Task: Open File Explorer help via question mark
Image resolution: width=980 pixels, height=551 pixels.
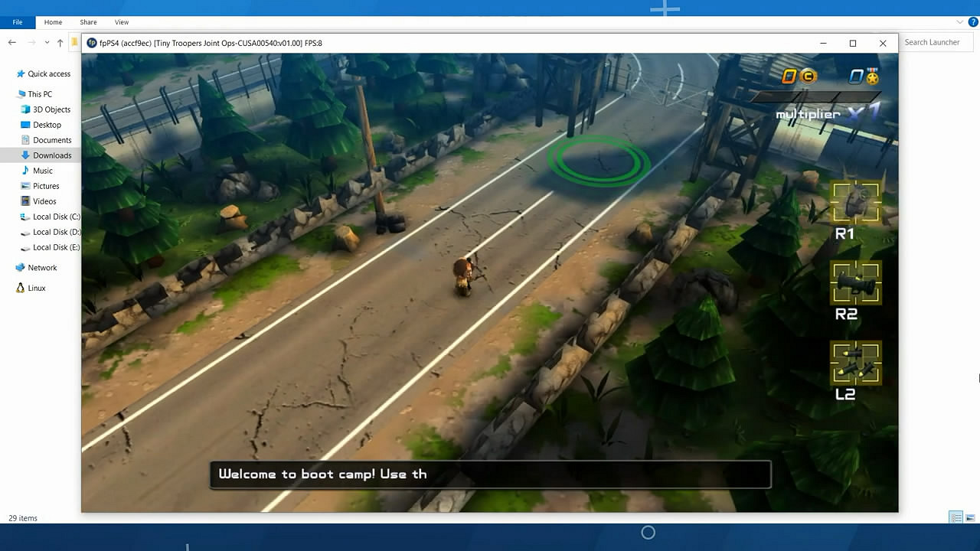Action: pos(973,22)
